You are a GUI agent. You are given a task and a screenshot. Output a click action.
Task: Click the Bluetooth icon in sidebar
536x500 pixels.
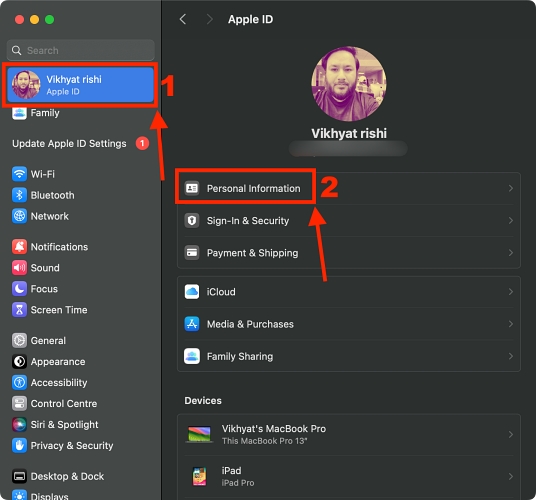click(x=19, y=195)
